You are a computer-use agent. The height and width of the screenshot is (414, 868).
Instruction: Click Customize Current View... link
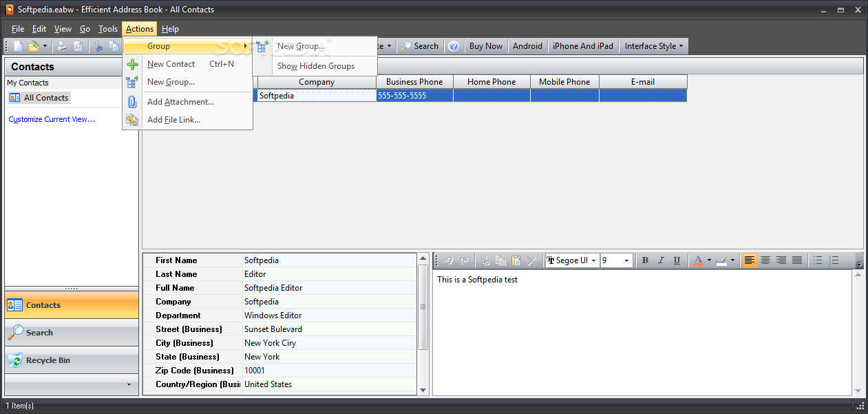coord(52,119)
